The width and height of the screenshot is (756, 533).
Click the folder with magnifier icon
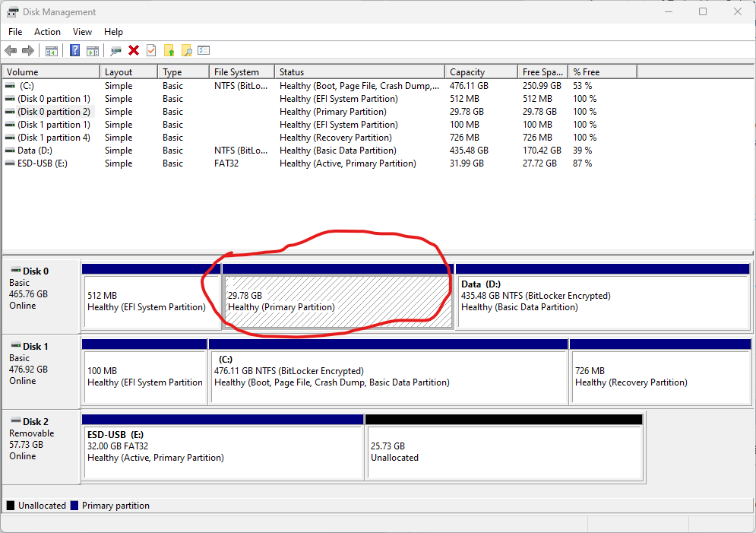pyautogui.click(x=186, y=51)
